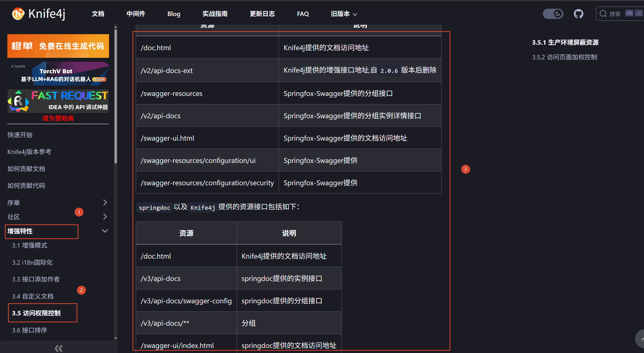Open 如何贡献代码 in the sidebar
The image size is (644, 353).
(x=26, y=186)
